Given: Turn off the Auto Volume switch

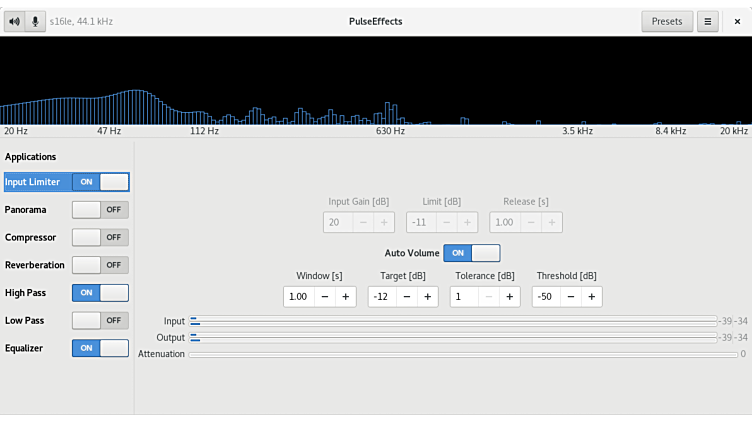Looking at the screenshot, I should pyautogui.click(x=472, y=254).
